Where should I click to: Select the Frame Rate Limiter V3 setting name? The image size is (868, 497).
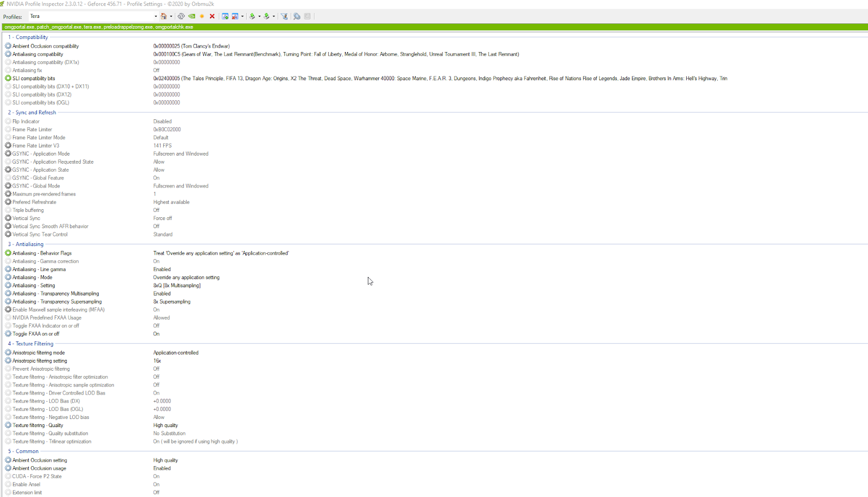tap(36, 146)
